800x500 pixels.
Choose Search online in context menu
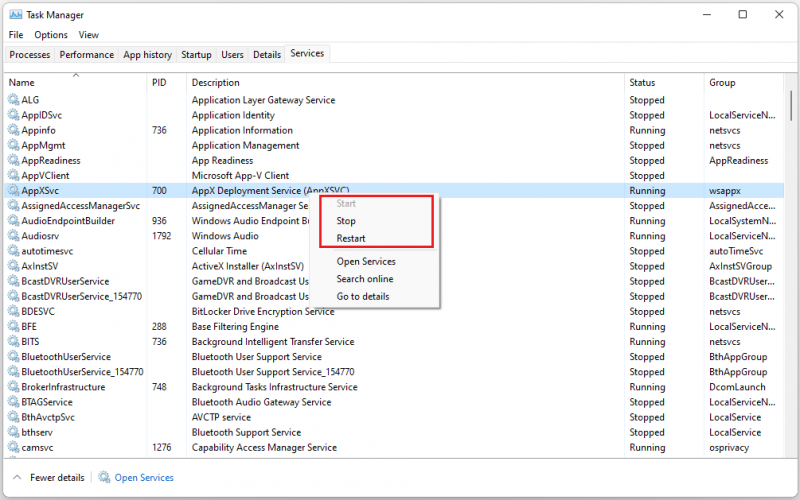[x=365, y=279]
